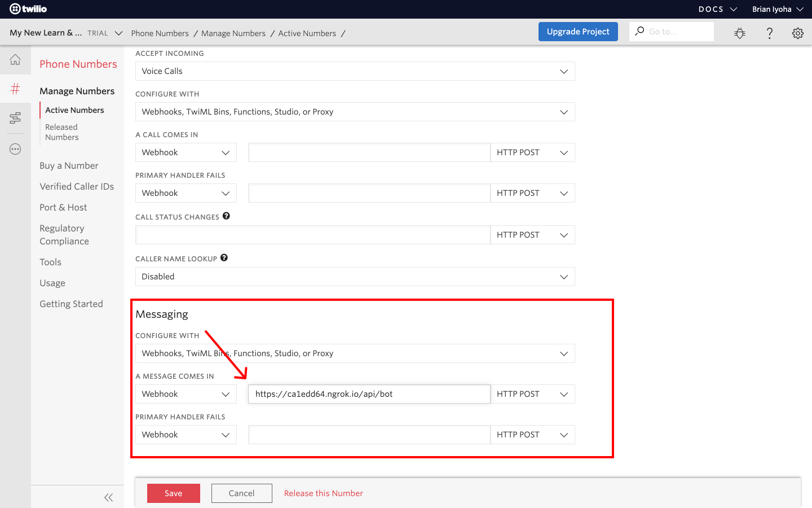Click the Twilio logo

(x=28, y=9)
